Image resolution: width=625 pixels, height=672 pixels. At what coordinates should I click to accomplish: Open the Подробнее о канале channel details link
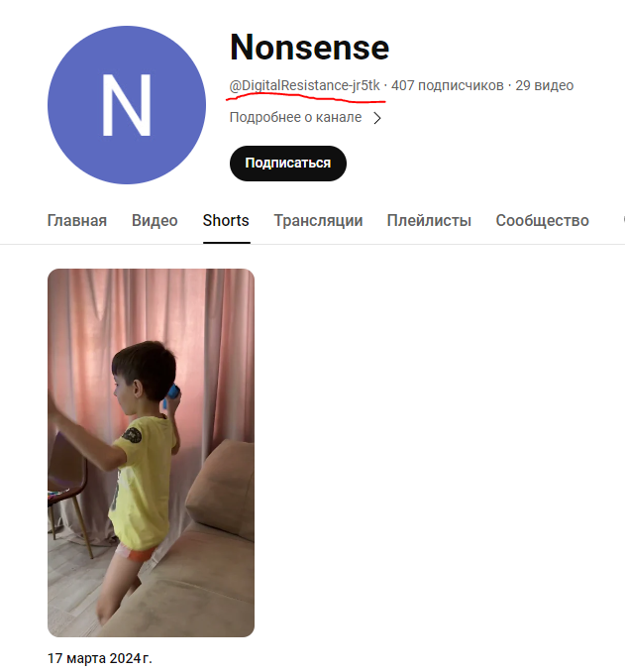point(305,117)
